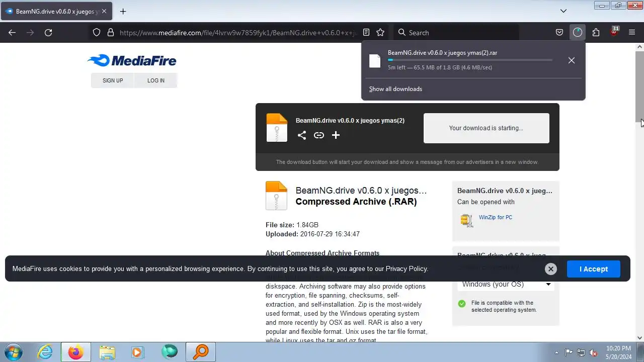Copy link using the chain icon
This screenshot has height=362, width=644.
point(319,135)
